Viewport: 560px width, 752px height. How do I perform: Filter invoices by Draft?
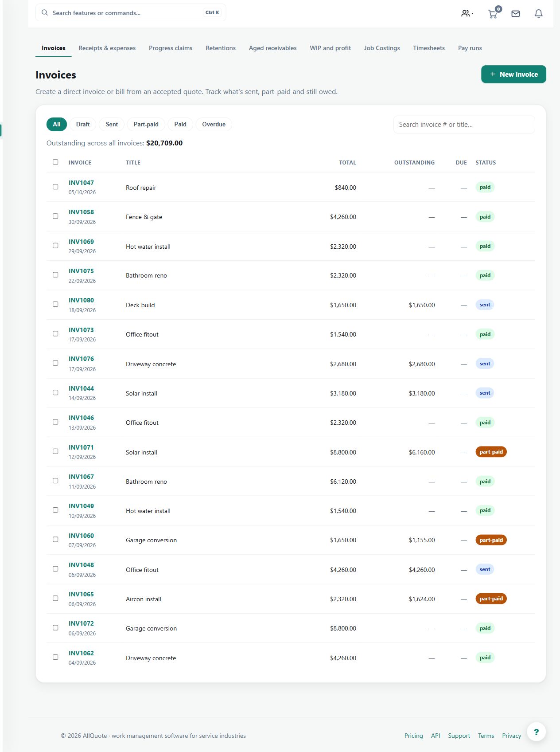point(83,124)
